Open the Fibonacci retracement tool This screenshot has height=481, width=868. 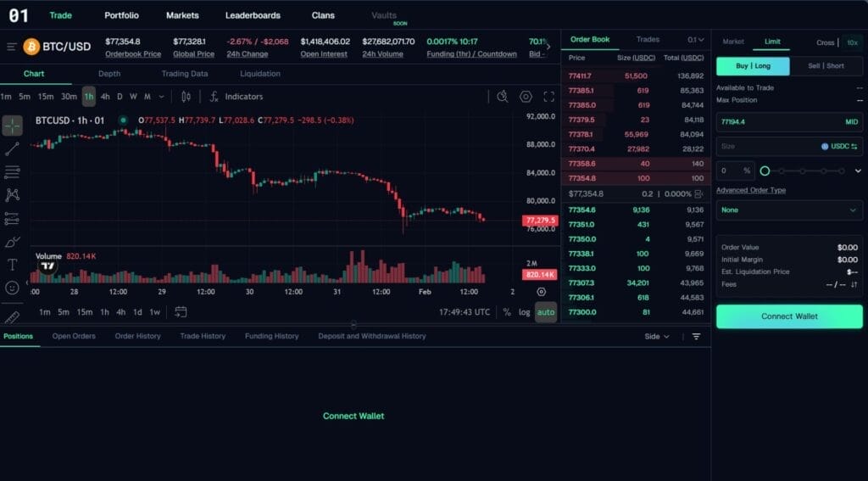12,171
